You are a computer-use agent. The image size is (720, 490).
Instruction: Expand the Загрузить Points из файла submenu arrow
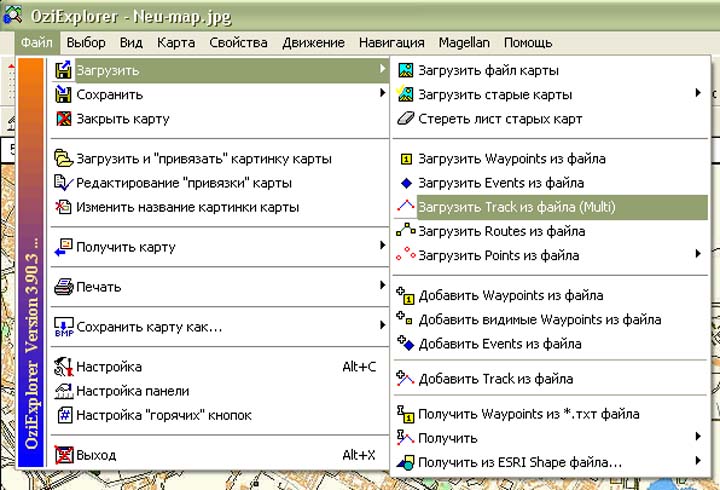click(698, 253)
